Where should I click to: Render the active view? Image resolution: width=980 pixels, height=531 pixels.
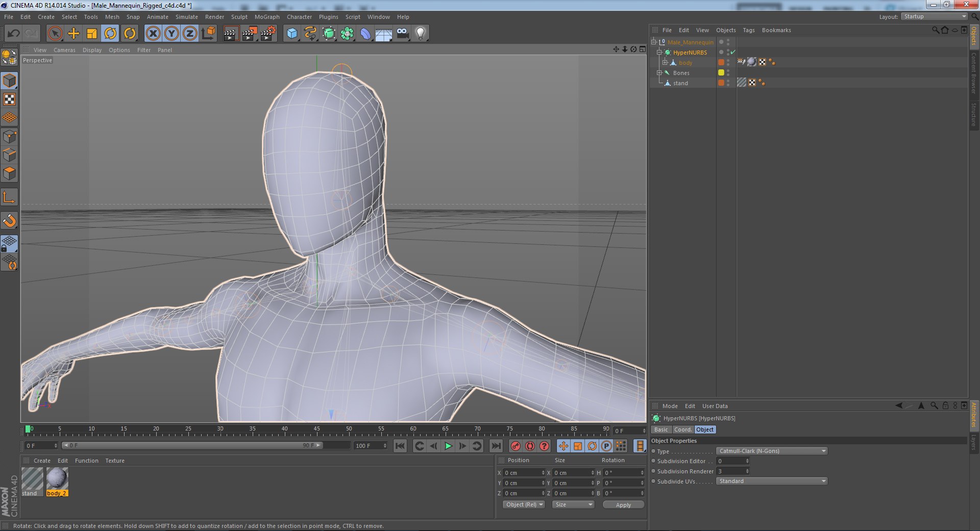tap(231, 34)
